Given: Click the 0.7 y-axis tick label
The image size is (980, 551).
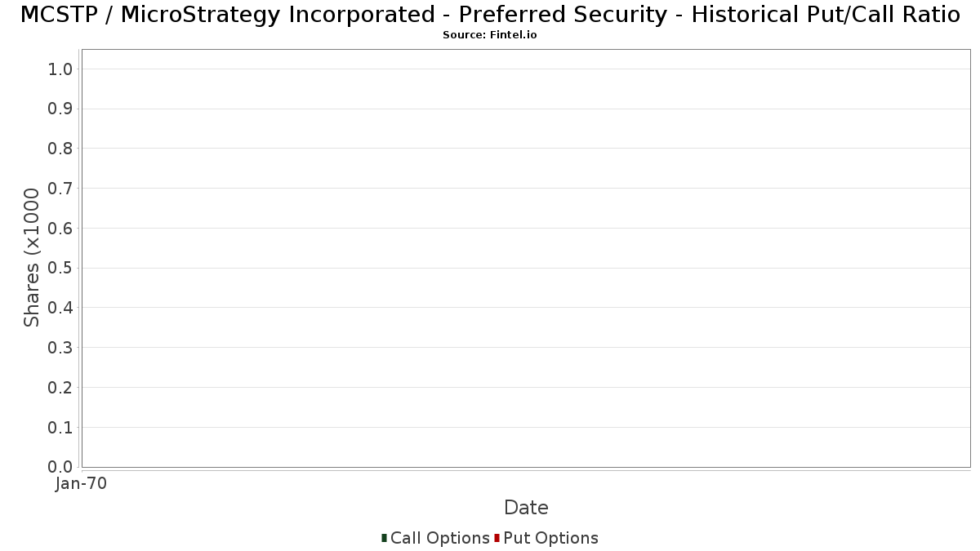Looking at the screenshot, I should click(x=60, y=189).
